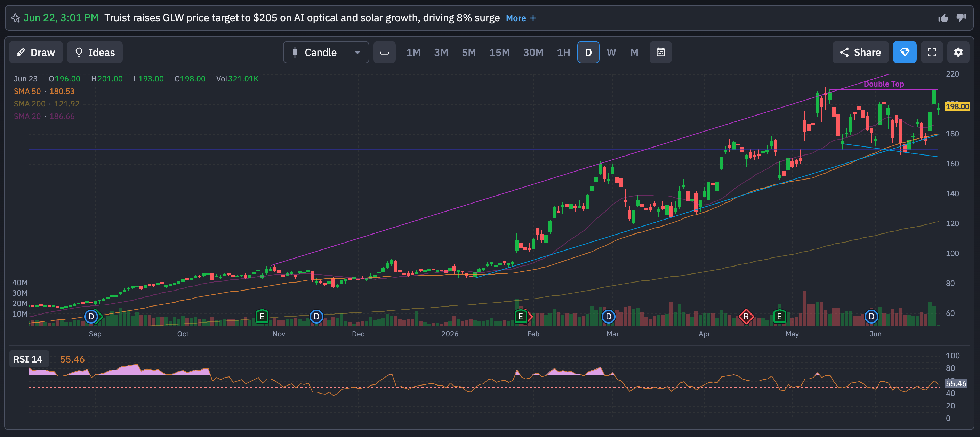This screenshot has width=980, height=437.
Task: Select the 3M interval
Action: (x=441, y=52)
